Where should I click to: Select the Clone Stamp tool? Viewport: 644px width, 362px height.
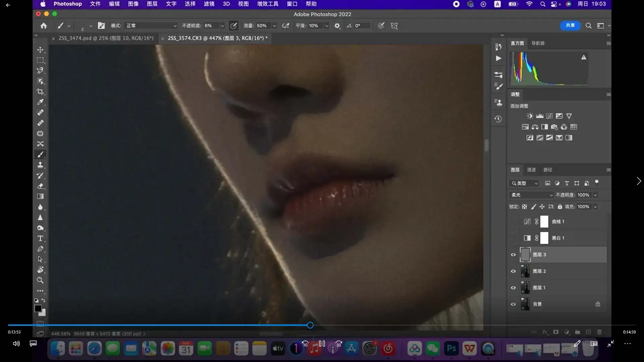tap(40, 165)
